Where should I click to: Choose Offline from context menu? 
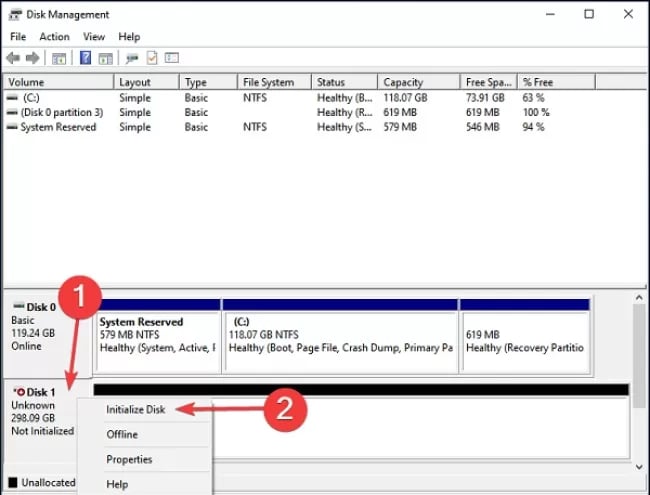145,434
